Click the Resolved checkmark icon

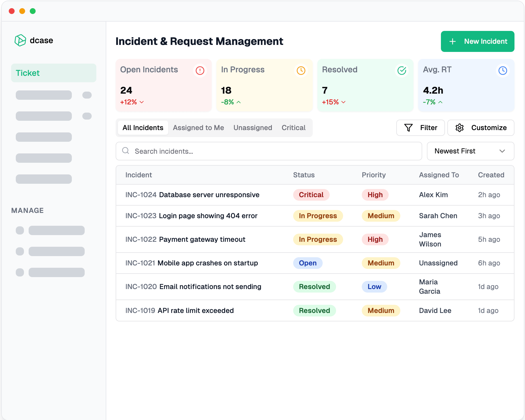[402, 71]
